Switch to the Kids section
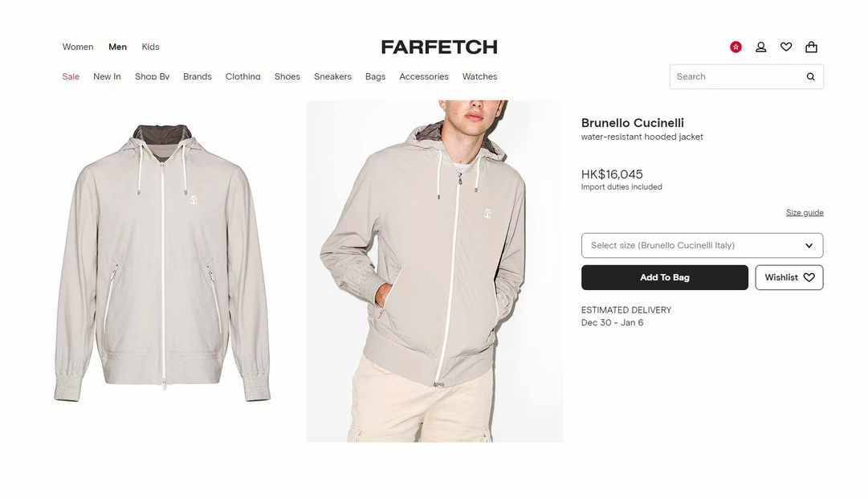 coord(151,47)
